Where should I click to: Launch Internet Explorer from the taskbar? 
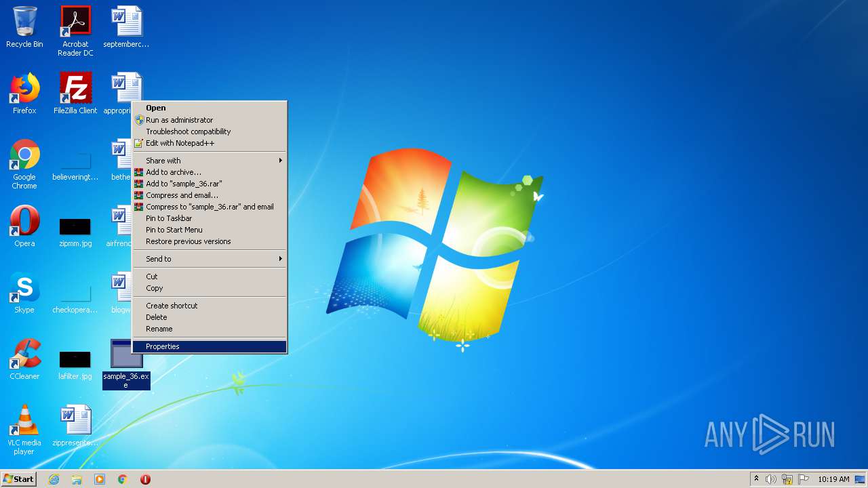coord(54,479)
